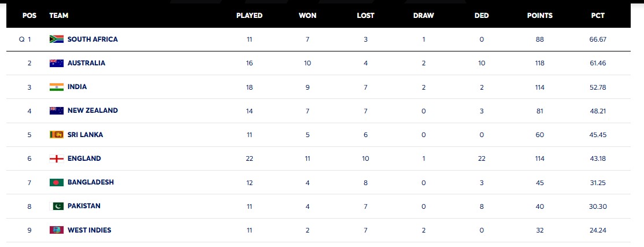The width and height of the screenshot is (644, 247).
Task: Click the Sri Lanka flag icon
Action: click(x=56, y=135)
